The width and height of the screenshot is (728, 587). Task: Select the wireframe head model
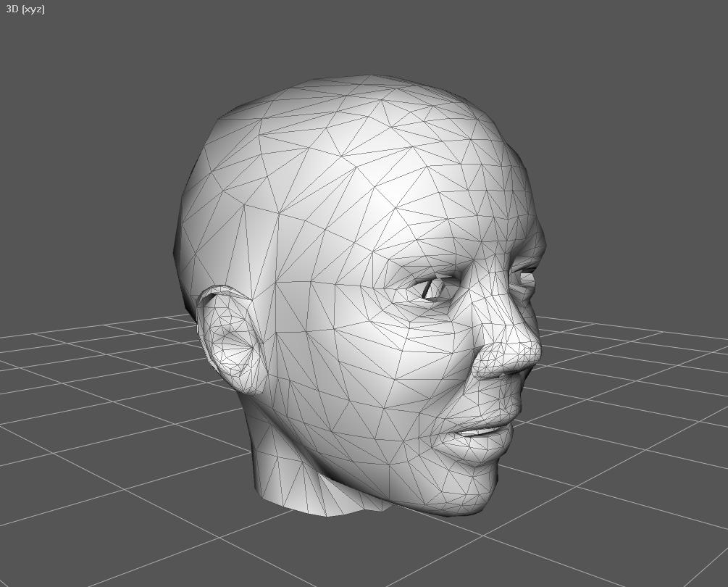pos(360,296)
